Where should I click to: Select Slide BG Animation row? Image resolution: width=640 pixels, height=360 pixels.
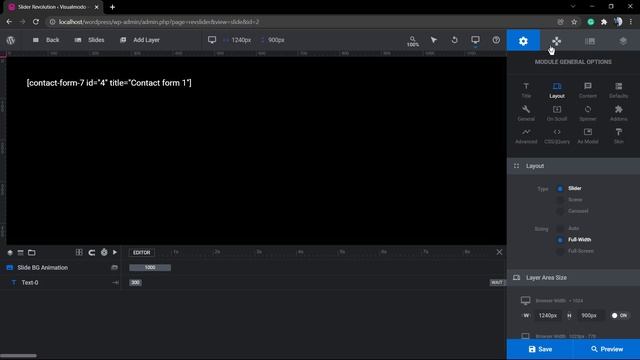pos(60,268)
